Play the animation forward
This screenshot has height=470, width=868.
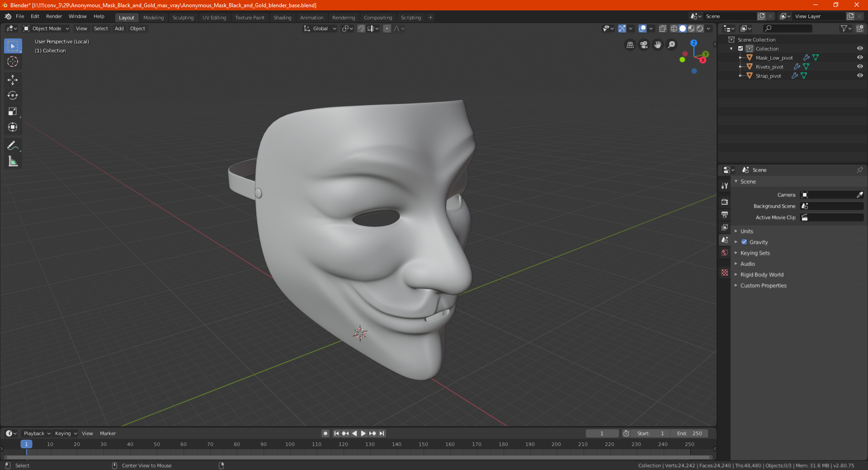[363, 433]
